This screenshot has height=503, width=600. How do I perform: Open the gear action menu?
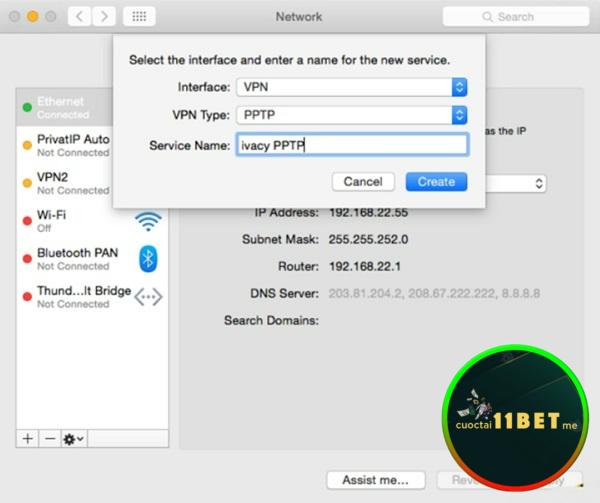tap(74, 438)
